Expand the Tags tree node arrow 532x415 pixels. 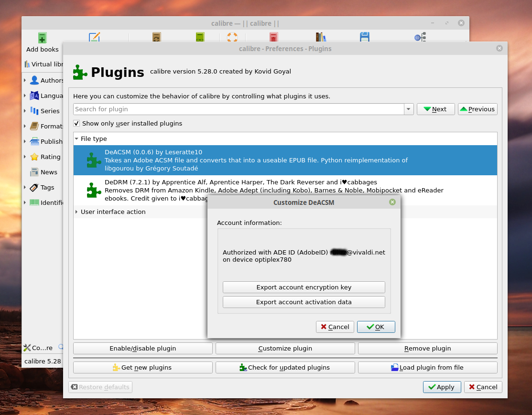click(25, 187)
